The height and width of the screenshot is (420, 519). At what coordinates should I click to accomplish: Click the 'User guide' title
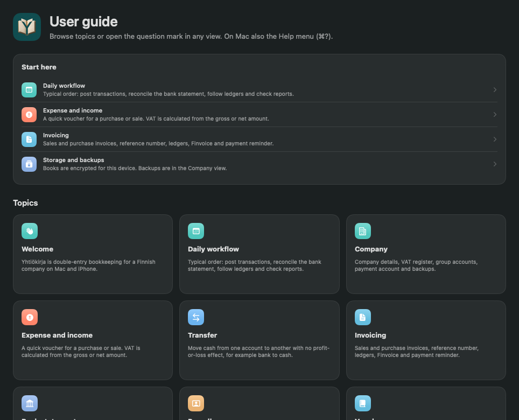pos(83,22)
